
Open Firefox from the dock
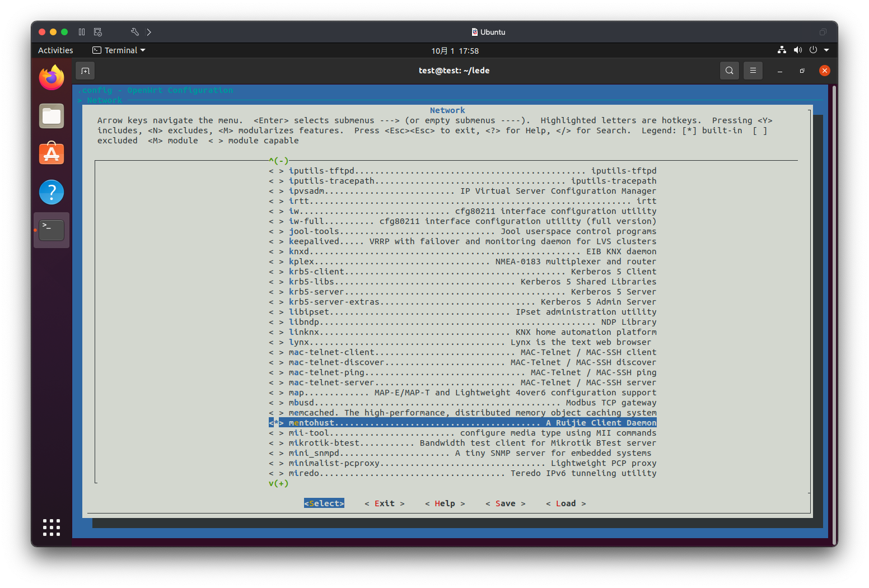(52, 78)
